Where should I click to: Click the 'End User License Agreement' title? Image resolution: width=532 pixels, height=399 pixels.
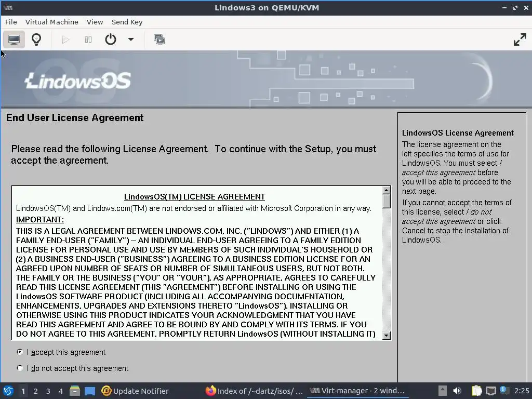(75, 118)
